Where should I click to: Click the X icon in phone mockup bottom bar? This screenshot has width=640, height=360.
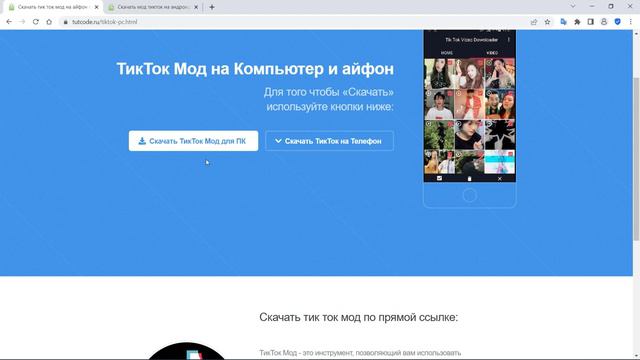tap(500, 179)
